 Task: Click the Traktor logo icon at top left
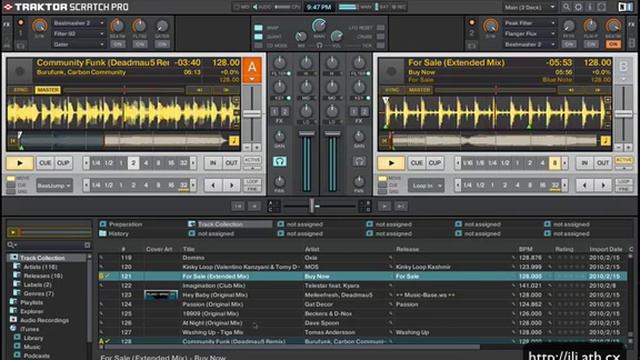point(8,7)
